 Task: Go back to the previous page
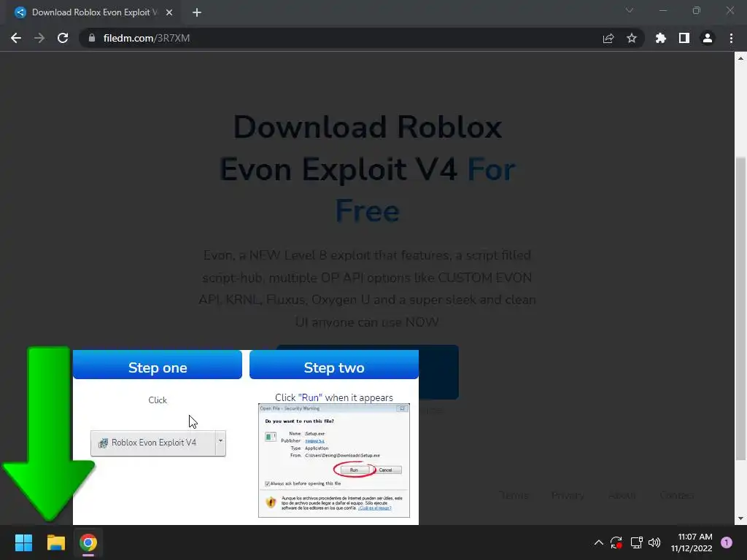point(16,38)
